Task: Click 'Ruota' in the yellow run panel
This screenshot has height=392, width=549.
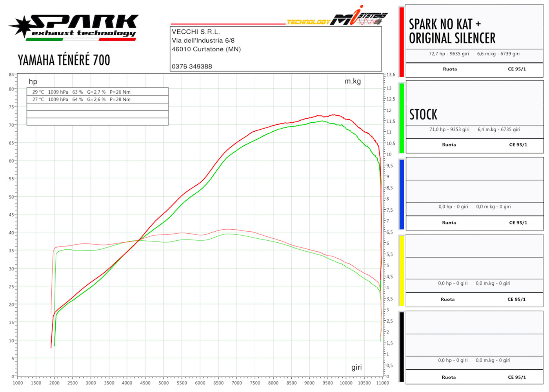Action: coord(447,299)
